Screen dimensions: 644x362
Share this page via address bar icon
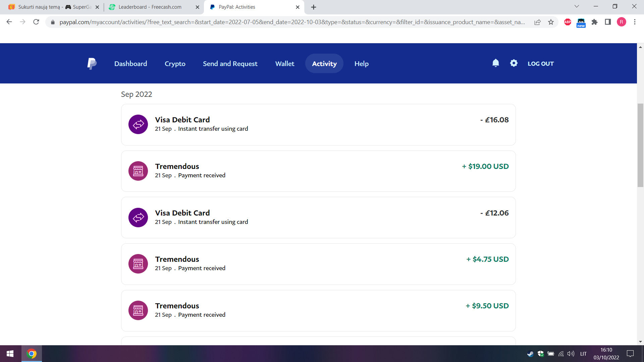(x=537, y=22)
